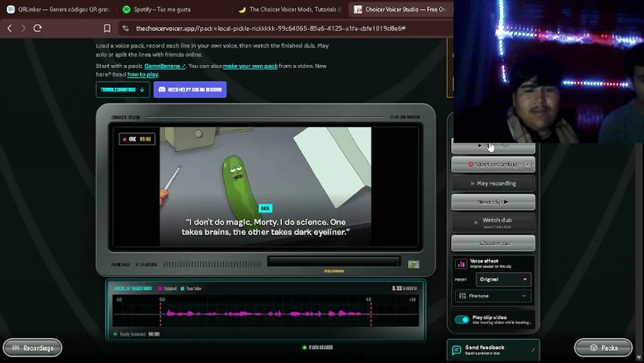Click the red record dot icon

(x=471, y=164)
